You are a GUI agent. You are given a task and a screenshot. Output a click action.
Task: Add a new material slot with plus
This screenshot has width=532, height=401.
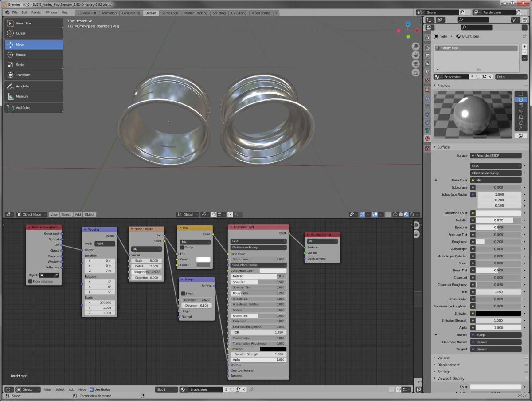coord(524,47)
